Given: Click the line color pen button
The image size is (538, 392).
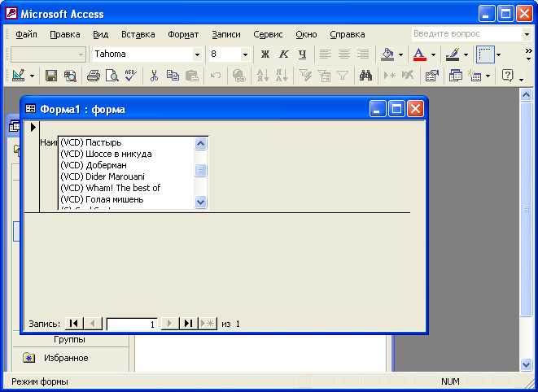Looking at the screenshot, I should click(453, 54).
